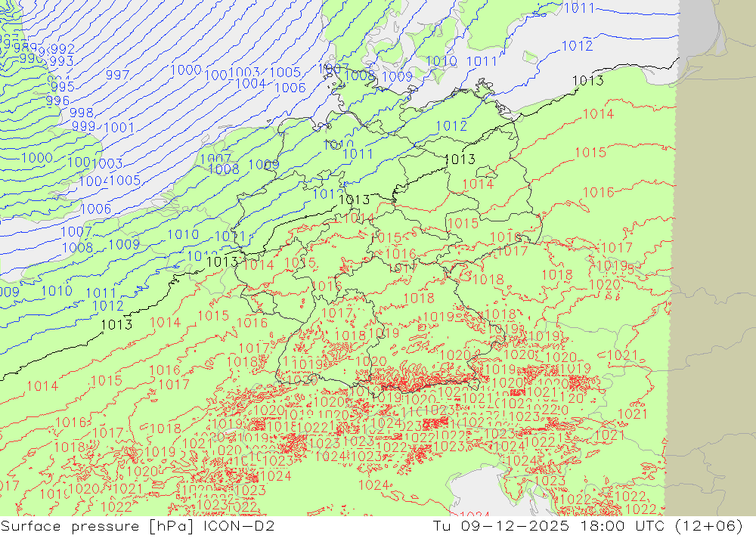
Task: Click the 'Surface pressure [hPa]' caption text
Action: point(98,526)
